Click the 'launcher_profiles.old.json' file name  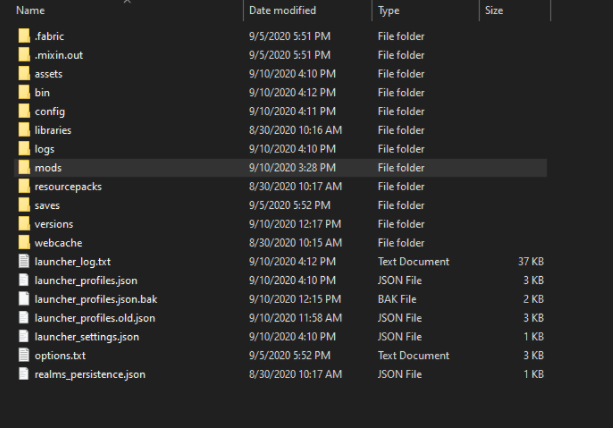click(95, 318)
